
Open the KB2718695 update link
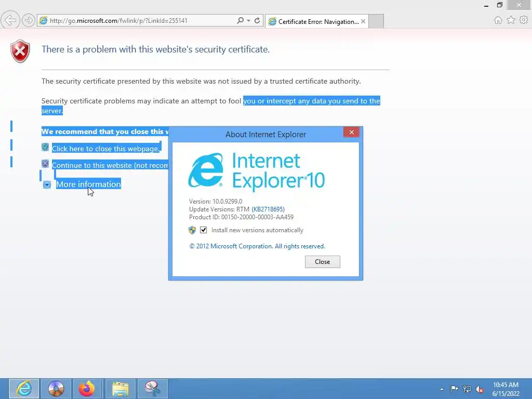point(268,209)
